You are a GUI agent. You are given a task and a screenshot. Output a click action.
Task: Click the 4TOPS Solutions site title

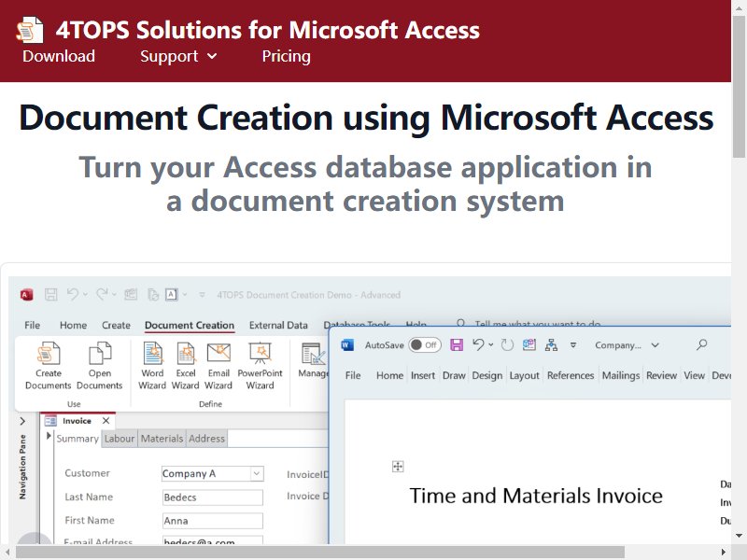pyautogui.click(x=267, y=30)
